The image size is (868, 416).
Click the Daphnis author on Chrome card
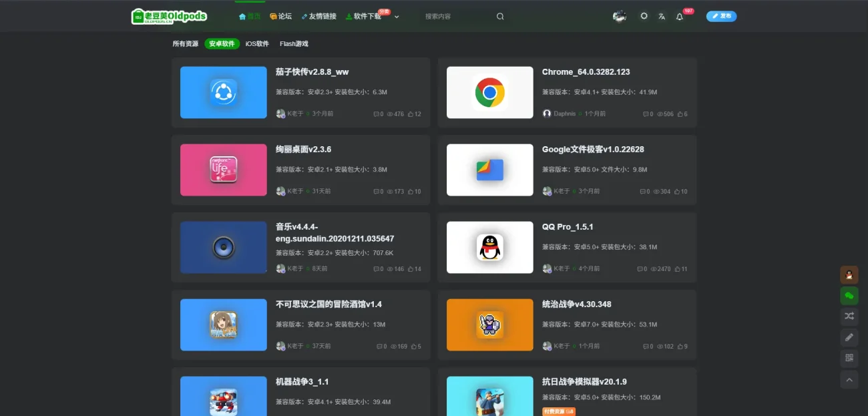point(564,114)
